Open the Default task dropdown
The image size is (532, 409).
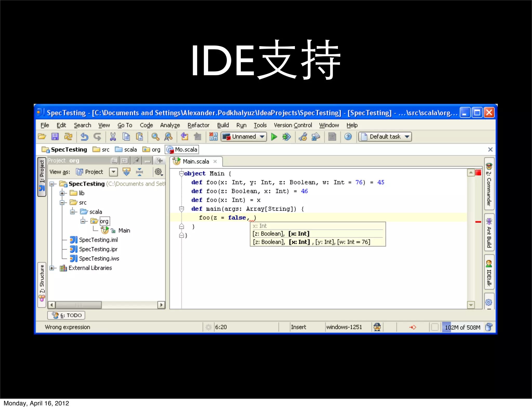point(385,137)
